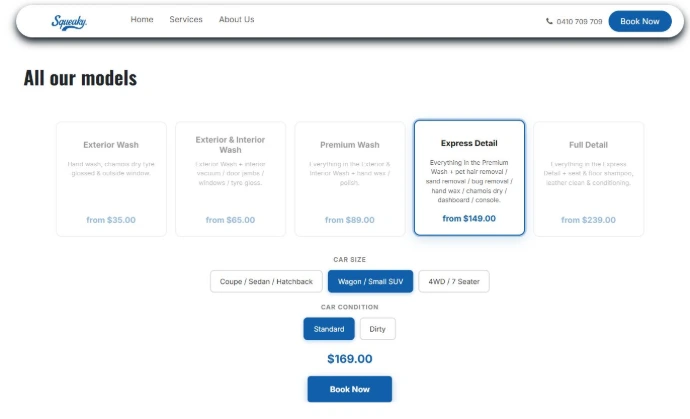Click the phone icon in header

549,21
